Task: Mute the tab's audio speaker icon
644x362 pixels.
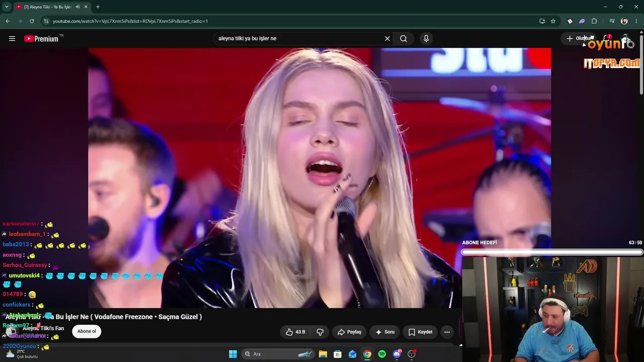Action: coord(78,7)
